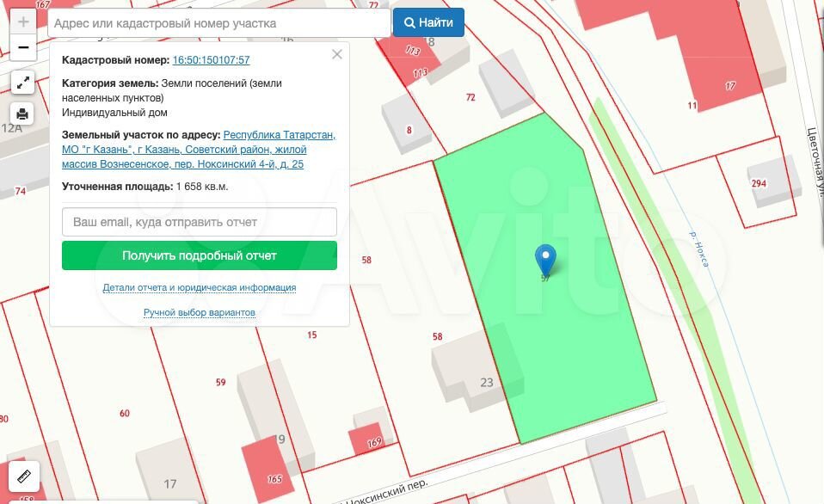Click the print map icon
The height and width of the screenshot is (504, 824).
[23, 113]
